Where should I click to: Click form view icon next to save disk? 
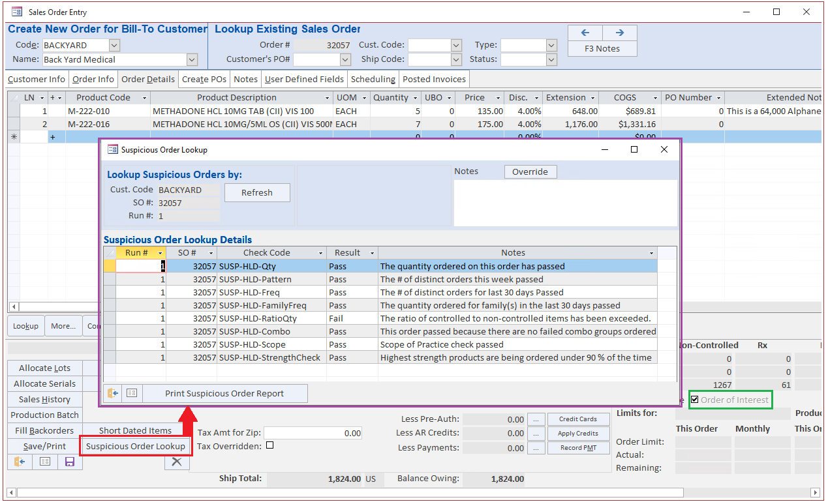[44, 462]
